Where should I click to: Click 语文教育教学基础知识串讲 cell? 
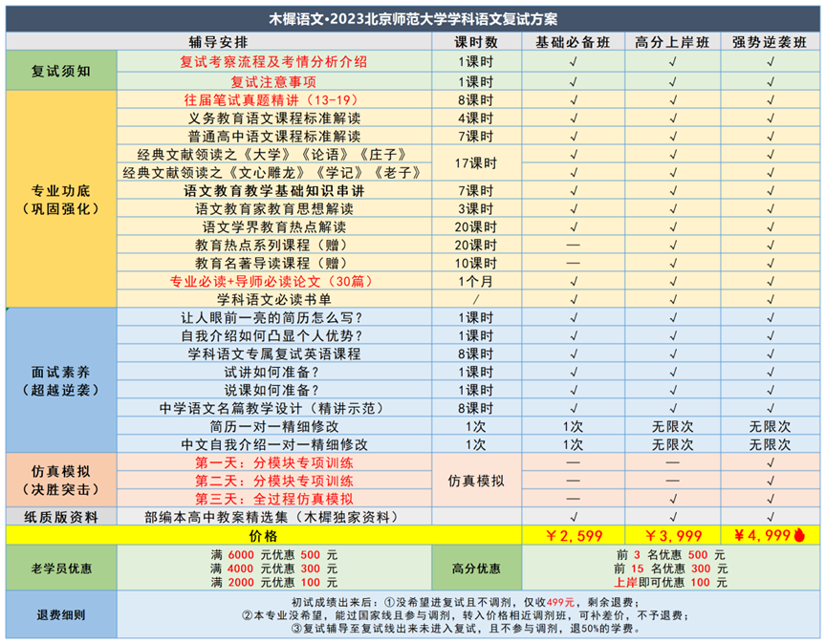[x=274, y=190]
